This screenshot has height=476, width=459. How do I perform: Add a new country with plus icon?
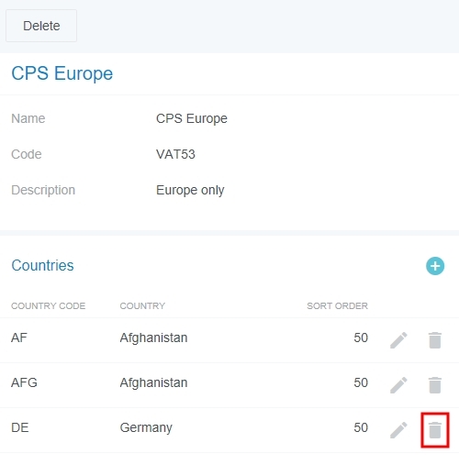coord(435,266)
